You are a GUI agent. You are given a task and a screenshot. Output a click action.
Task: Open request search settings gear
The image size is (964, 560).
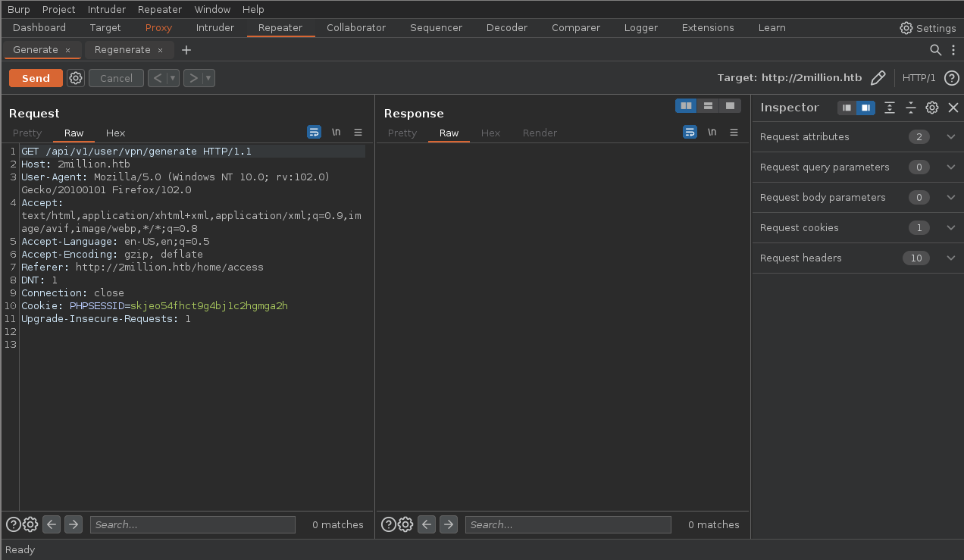[30, 524]
